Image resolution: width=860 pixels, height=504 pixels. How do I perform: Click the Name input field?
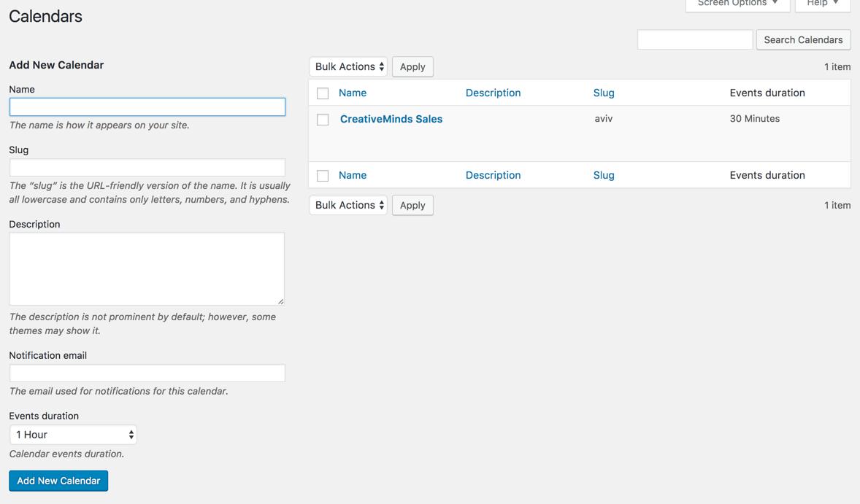pos(147,107)
